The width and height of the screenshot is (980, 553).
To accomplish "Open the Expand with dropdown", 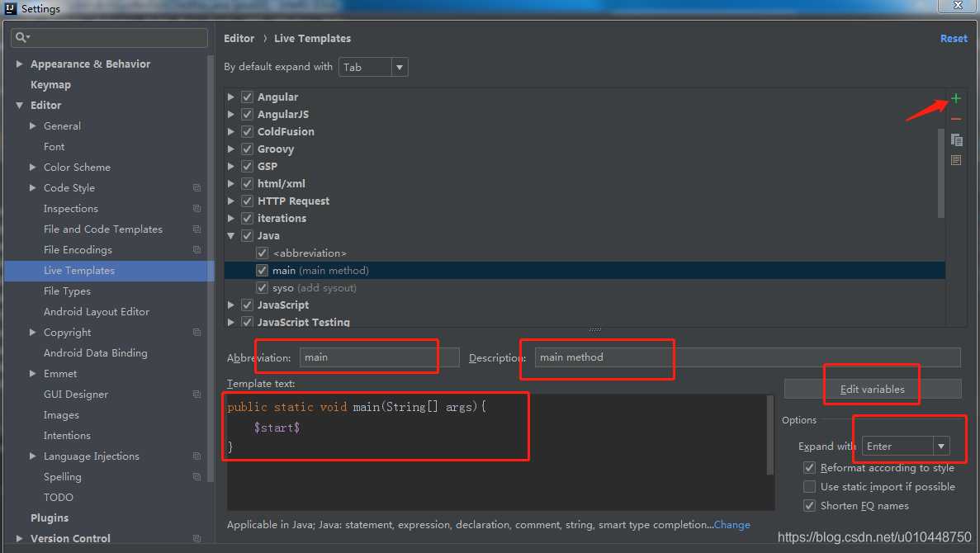I will coord(941,446).
